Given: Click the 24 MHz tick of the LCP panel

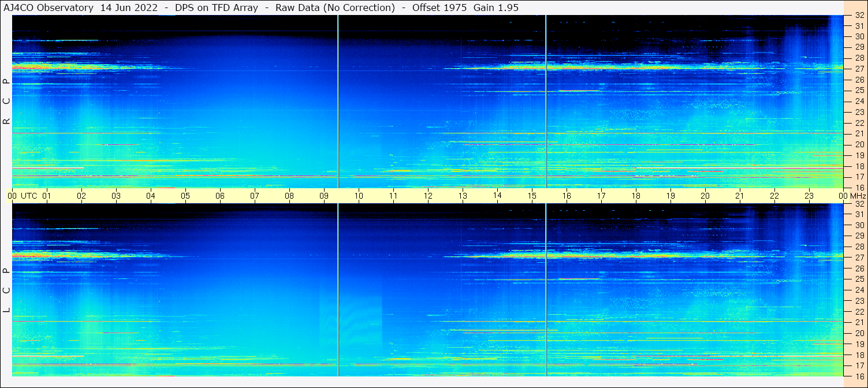Looking at the screenshot, I should click(x=859, y=290).
